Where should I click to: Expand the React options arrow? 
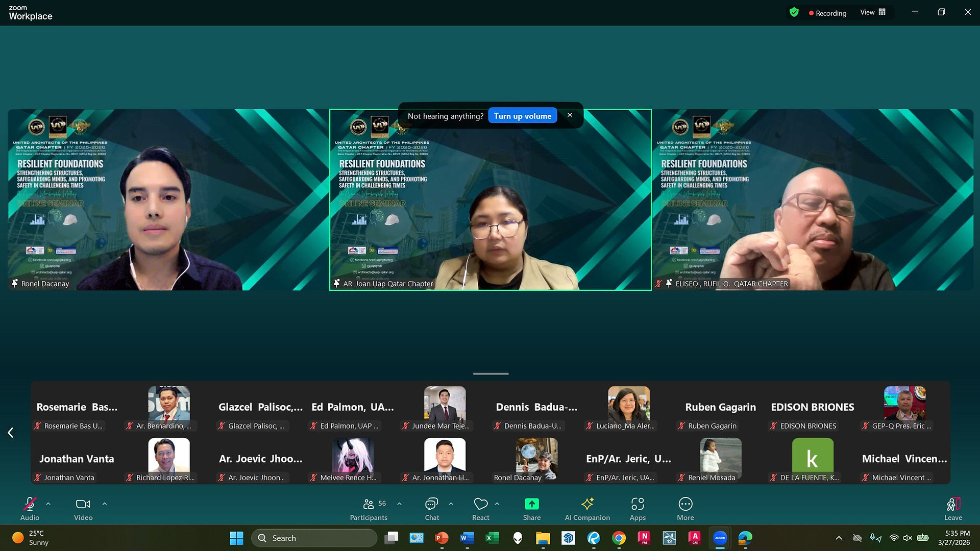(x=497, y=504)
